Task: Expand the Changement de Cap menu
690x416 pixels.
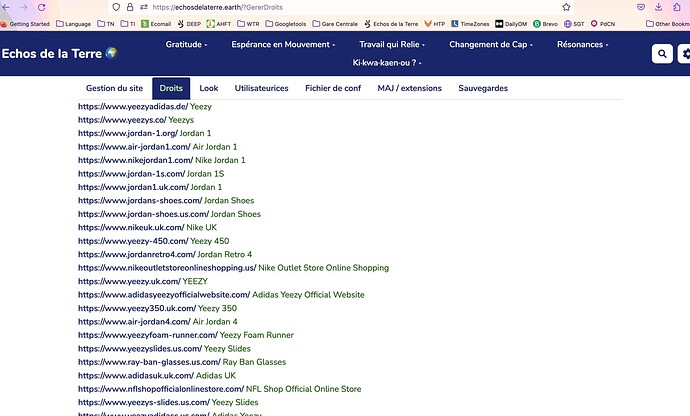Action: [x=491, y=44]
